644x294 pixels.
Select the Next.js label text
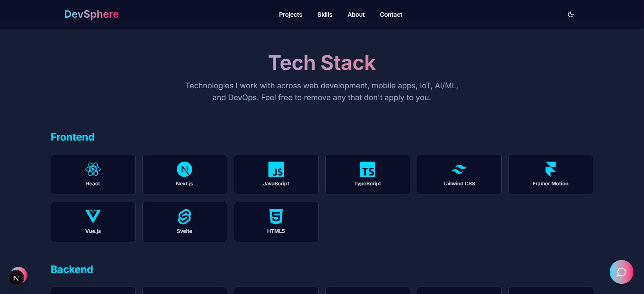pos(184,184)
